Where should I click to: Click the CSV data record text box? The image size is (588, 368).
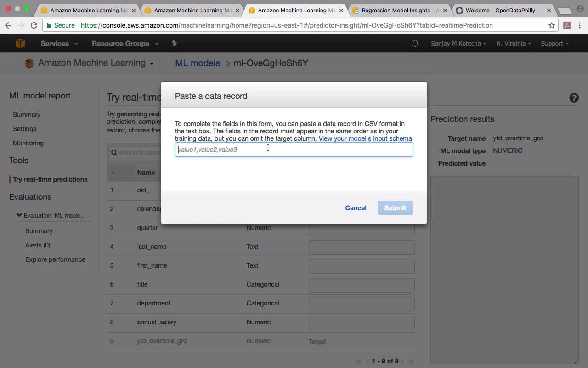294,149
